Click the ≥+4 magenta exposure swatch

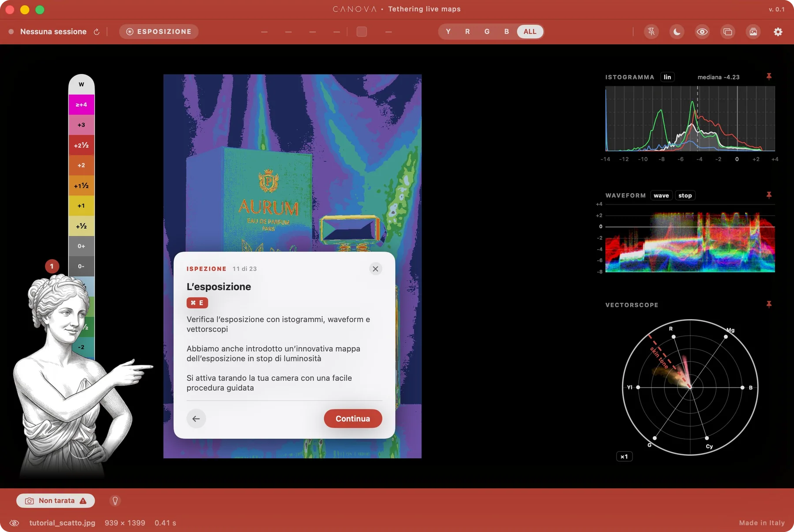point(81,105)
